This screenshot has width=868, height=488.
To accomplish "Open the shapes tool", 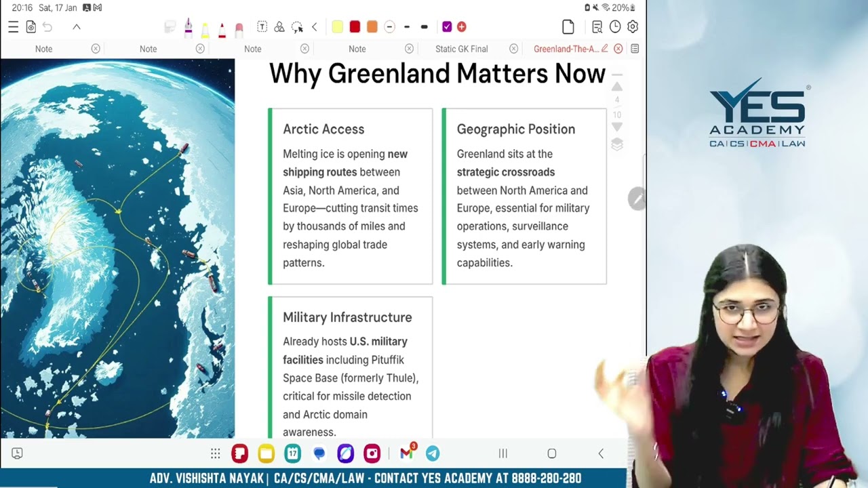I will click(x=279, y=27).
